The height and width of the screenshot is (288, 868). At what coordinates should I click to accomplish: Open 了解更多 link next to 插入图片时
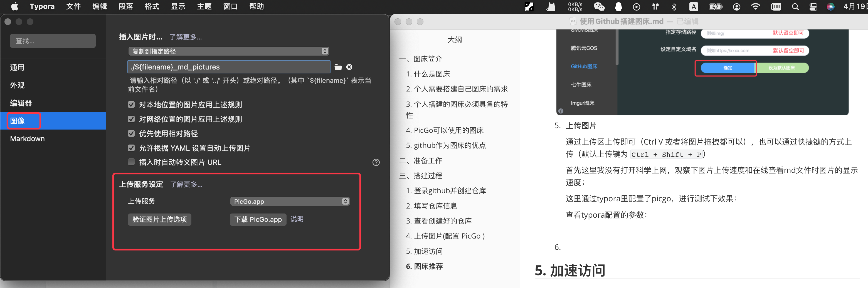[x=186, y=37]
